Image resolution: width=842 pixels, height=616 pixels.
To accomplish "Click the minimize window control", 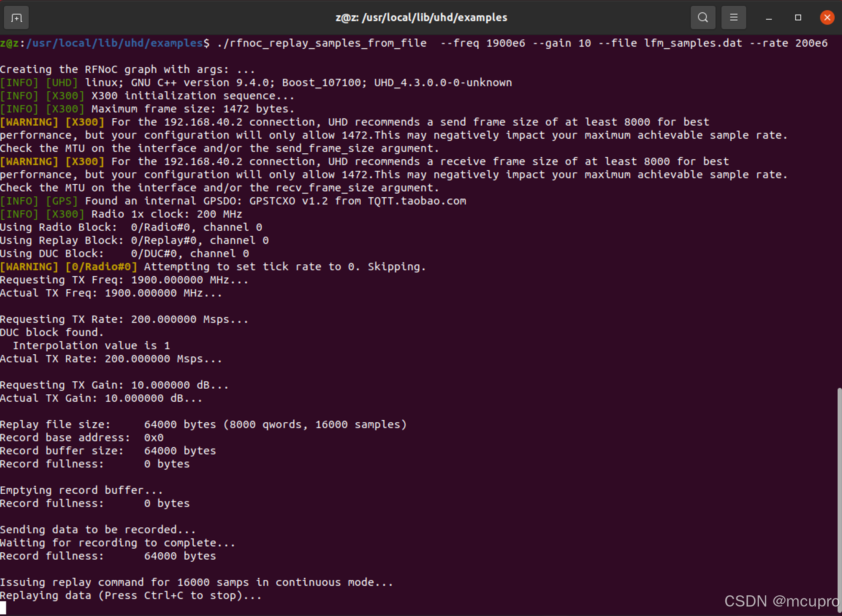I will click(769, 17).
